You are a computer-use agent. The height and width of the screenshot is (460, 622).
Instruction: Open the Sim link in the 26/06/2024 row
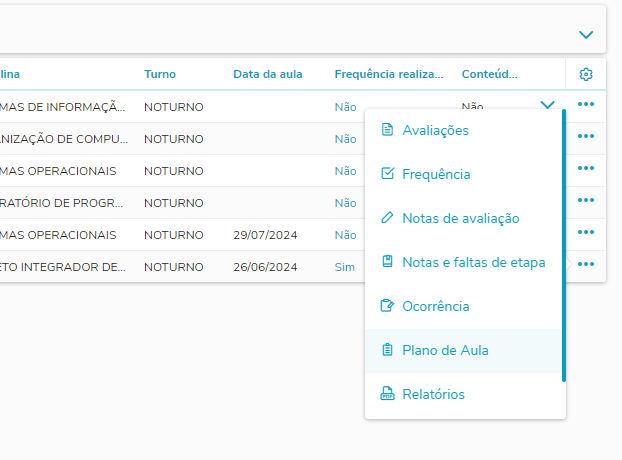point(344,267)
